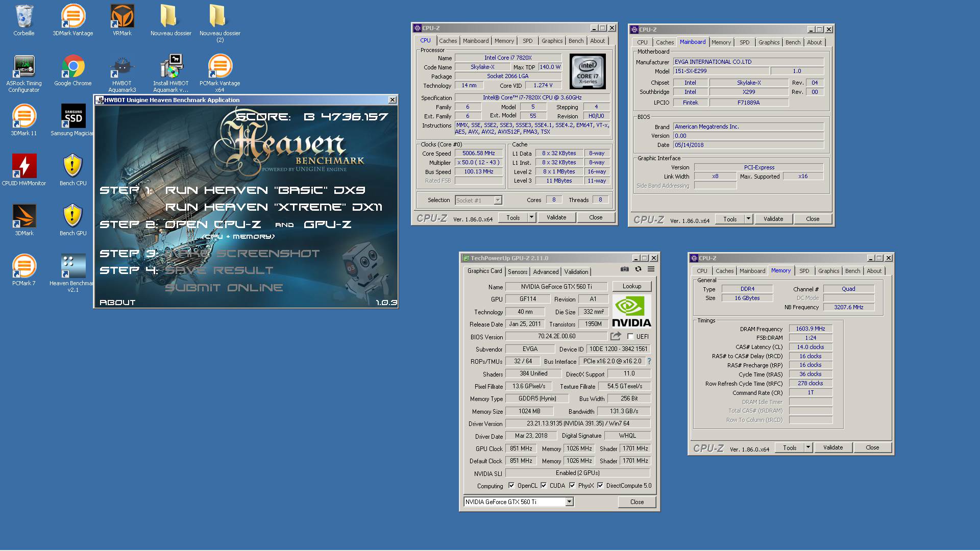Toggle PhysX computing checkbox
Image resolution: width=980 pixels, height=551 pixels.
(x=572, y=486)
